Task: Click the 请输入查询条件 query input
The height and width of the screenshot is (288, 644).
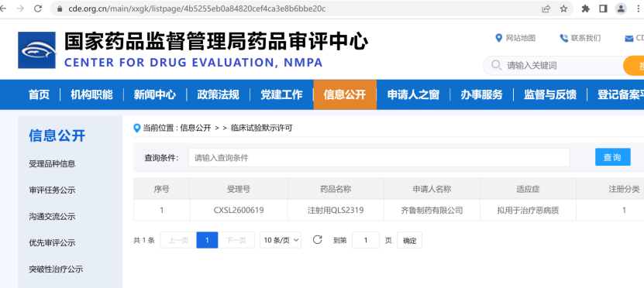Action: [x=379, y=157]
